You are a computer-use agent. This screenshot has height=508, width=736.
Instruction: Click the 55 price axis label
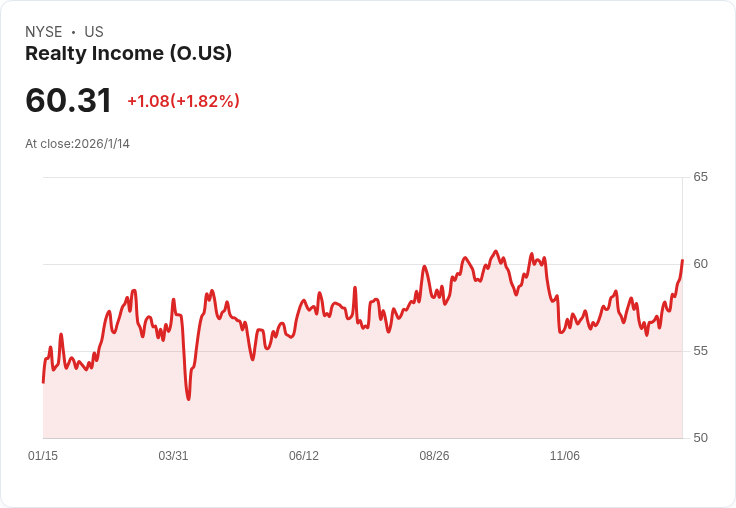[x=700, y=351]
